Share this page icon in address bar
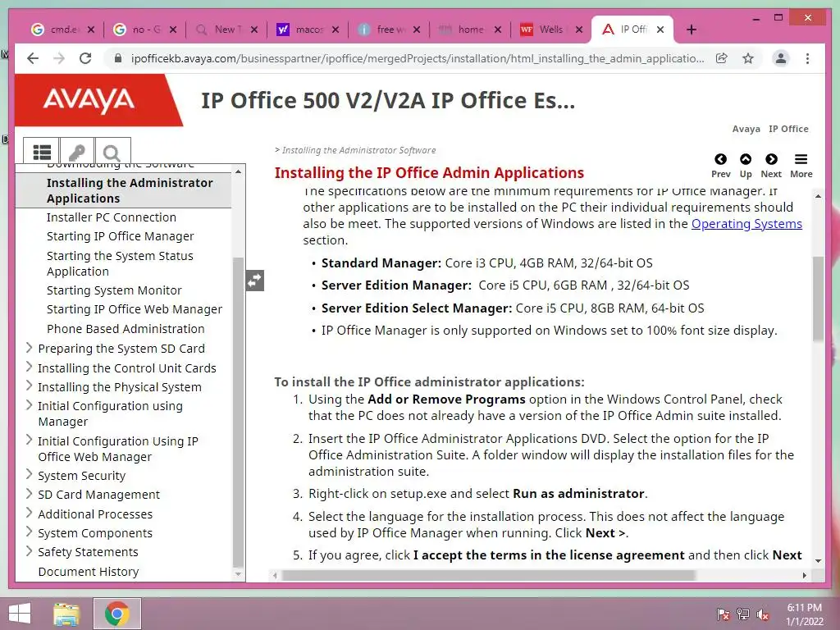Screen dimensions: 840x630 click(722, 58)
